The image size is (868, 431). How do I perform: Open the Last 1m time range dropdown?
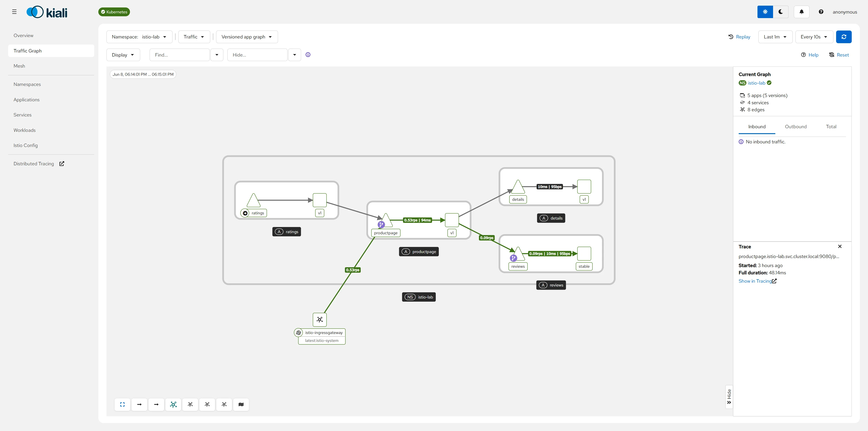pos(775,37)
